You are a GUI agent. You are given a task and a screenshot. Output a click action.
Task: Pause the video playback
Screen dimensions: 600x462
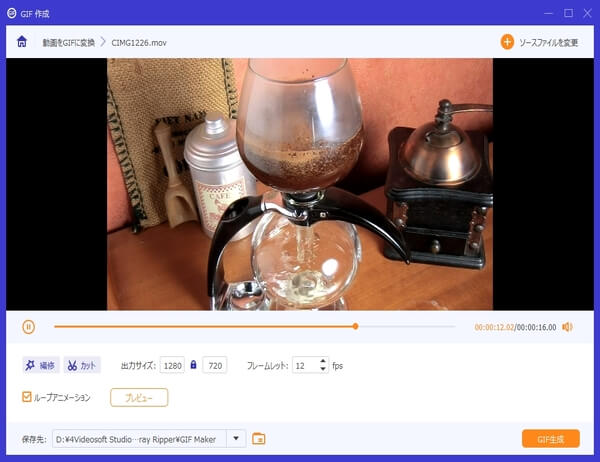28,326
